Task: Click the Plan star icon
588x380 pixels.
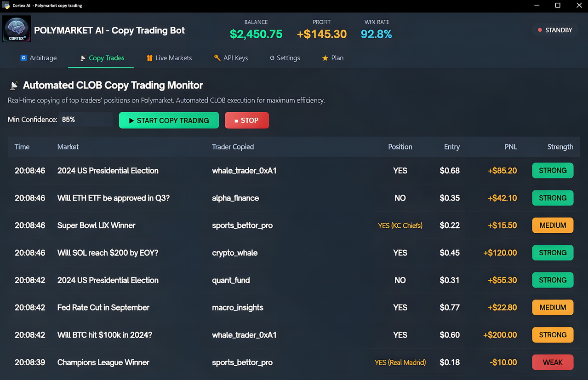Action: coord(325,58)
